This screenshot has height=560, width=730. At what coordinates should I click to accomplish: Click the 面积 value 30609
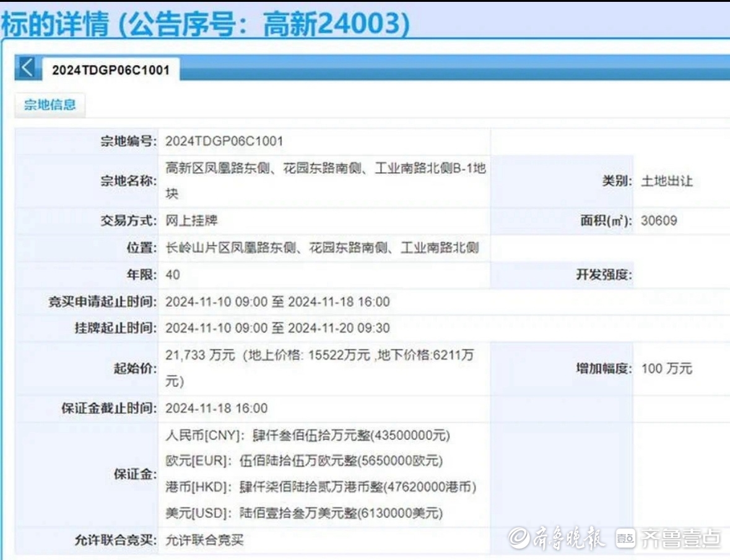tap(659, 220)
